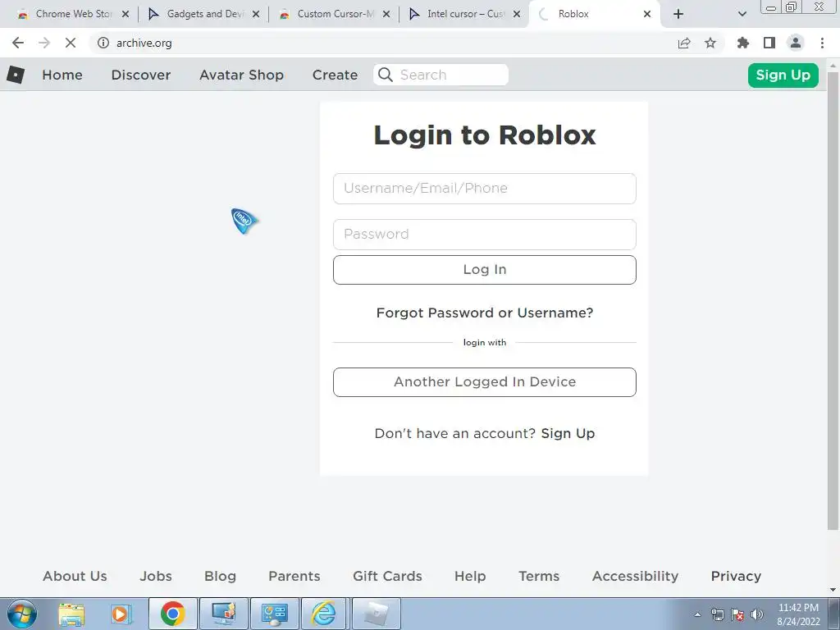The width and height of the screenshot is (840, 630).
Task: Click the Log In button
Action: (484, 269)
